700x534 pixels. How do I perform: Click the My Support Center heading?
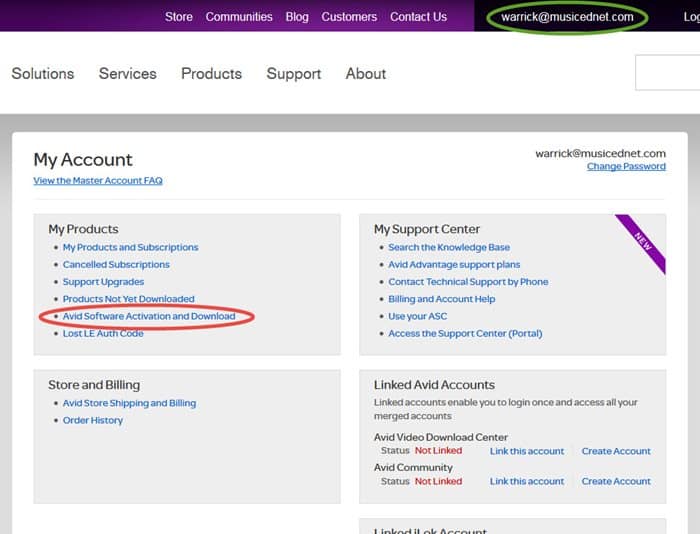(427, 229)
